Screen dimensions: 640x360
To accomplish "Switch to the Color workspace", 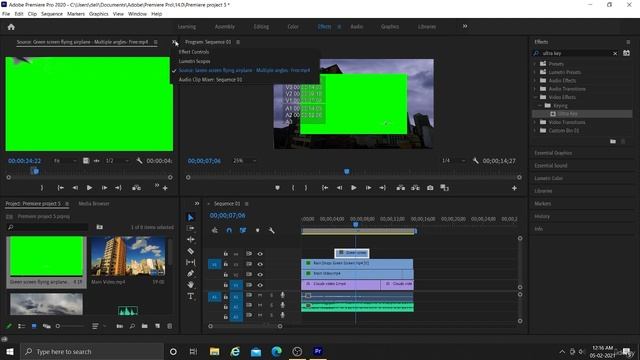I will click(293, 27).
